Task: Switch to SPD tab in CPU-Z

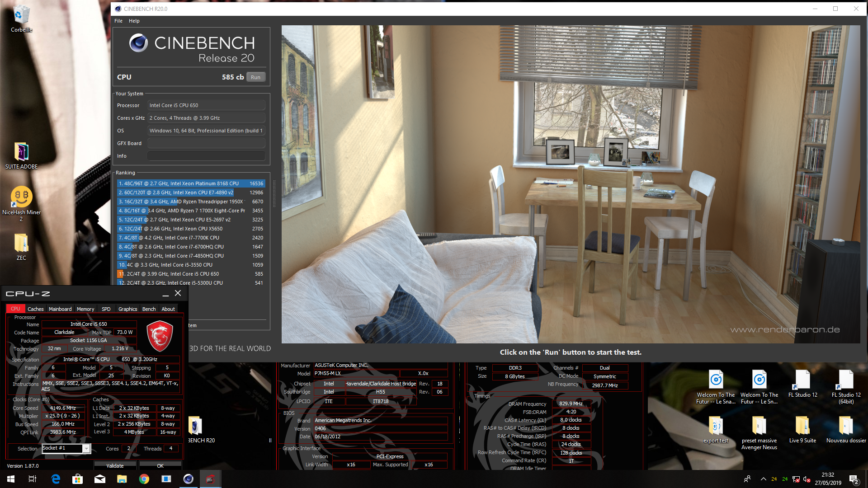Action: pos(106,309)
